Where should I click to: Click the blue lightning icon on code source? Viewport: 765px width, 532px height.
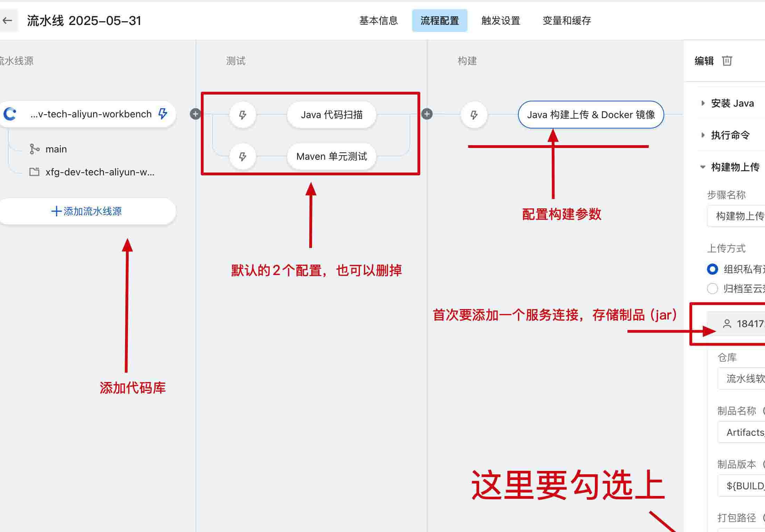pyautogui.click(x=163, y=114)
